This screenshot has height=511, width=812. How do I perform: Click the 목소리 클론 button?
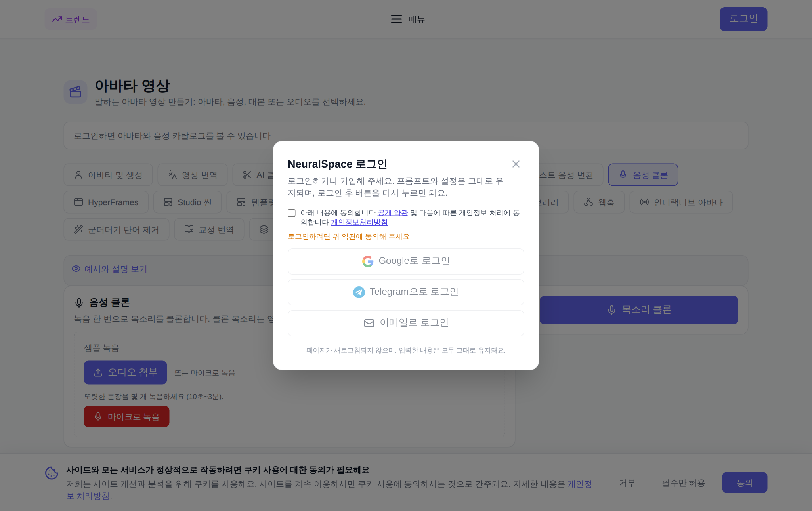(x=639, y=310)
